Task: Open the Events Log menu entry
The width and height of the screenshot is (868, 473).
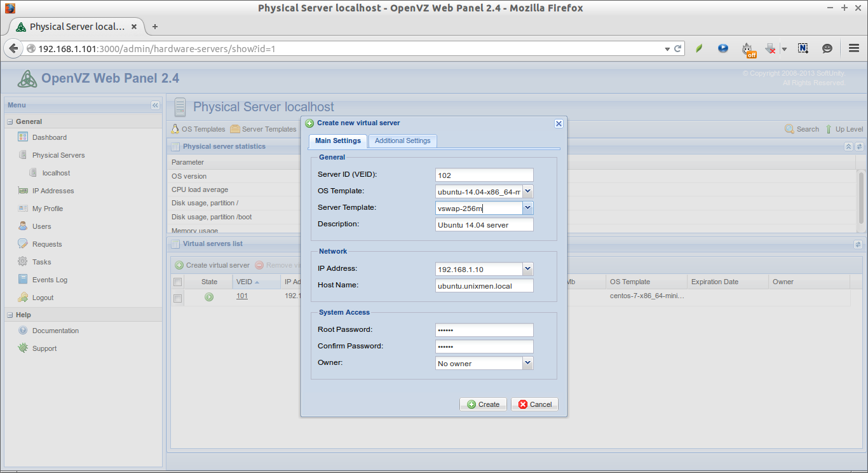Action: (x=50, y=280)
